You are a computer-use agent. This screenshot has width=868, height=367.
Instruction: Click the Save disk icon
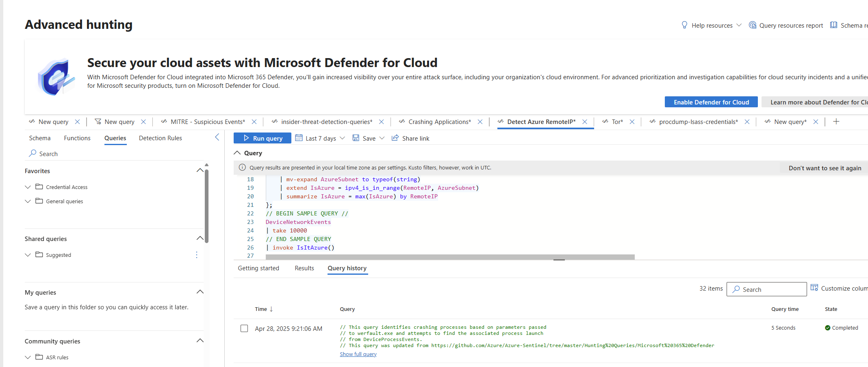pos(356,138)
